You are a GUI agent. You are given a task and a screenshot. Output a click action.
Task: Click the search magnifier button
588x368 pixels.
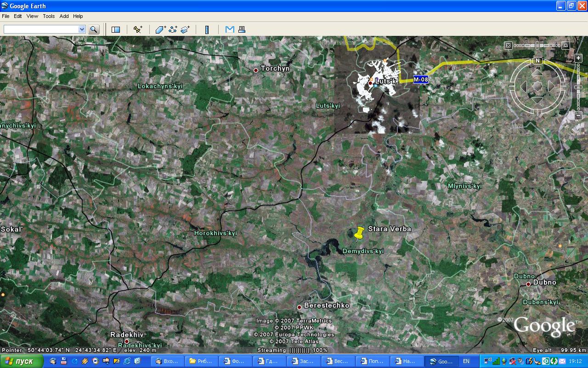(x=94, y=29)
